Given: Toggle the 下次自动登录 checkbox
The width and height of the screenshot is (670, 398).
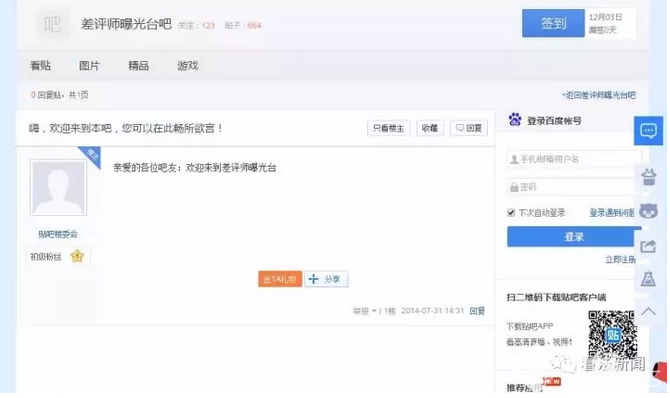Looking at the screenshot, I should (x=511, y=212).
